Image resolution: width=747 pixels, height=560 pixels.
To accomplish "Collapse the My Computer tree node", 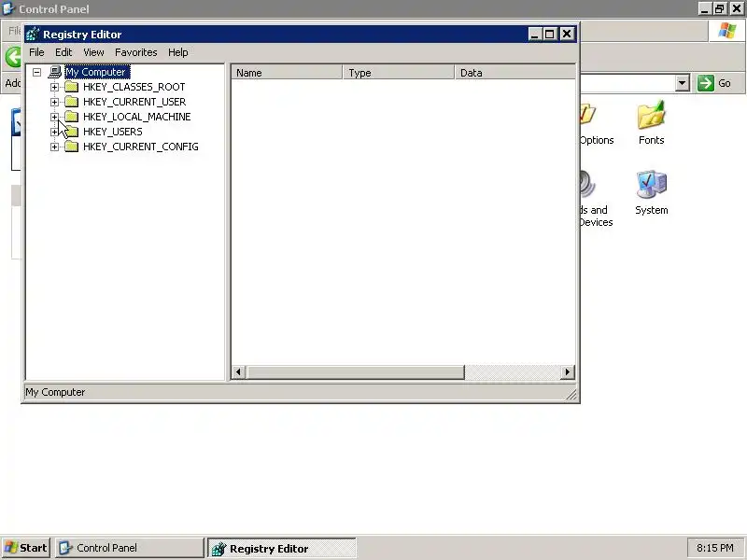I will [x=36, y=73].
